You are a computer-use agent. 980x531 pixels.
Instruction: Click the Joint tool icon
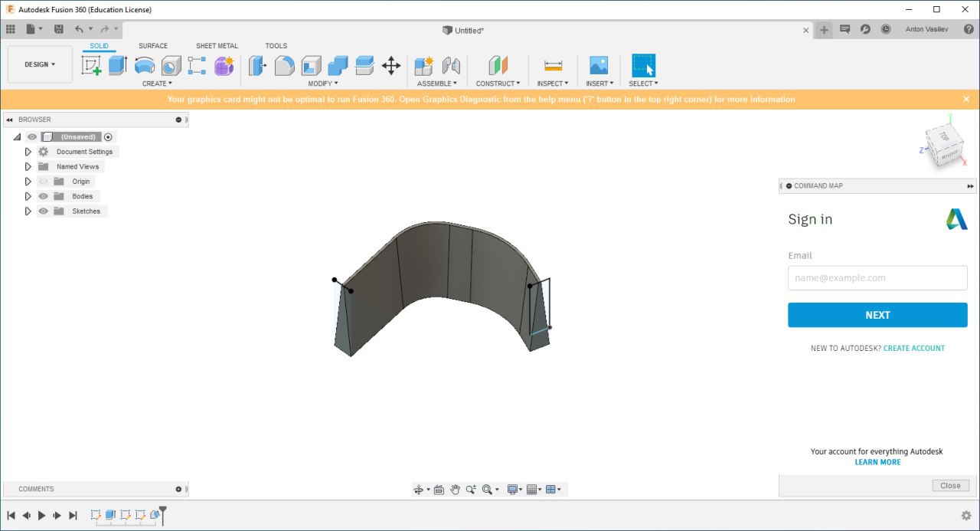(451, 65)
